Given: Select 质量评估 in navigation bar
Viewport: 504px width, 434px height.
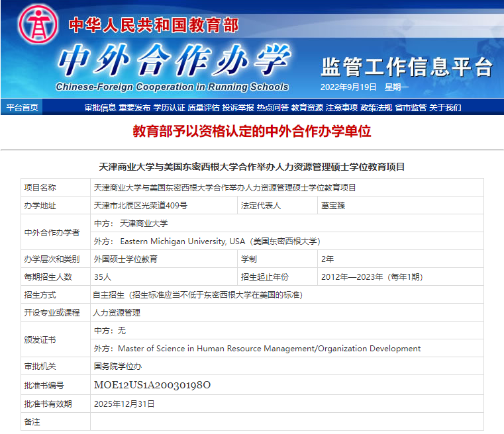Looking at the screenshot, I should [203, 108].
